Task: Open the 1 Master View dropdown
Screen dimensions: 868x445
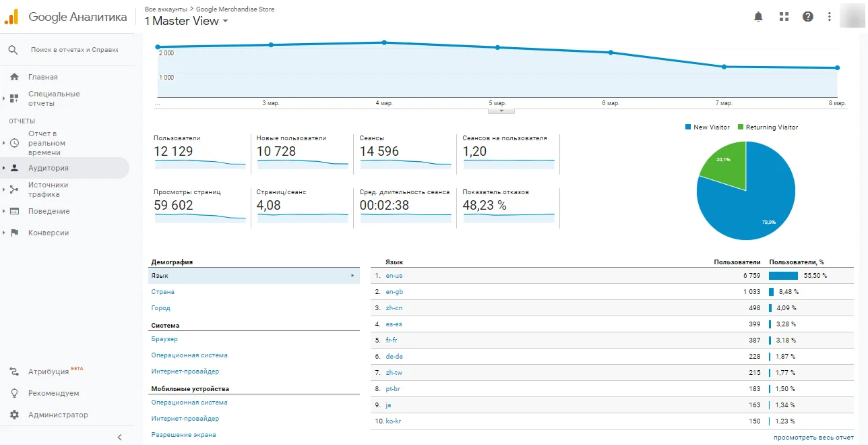Action: (x=187, y=21)
